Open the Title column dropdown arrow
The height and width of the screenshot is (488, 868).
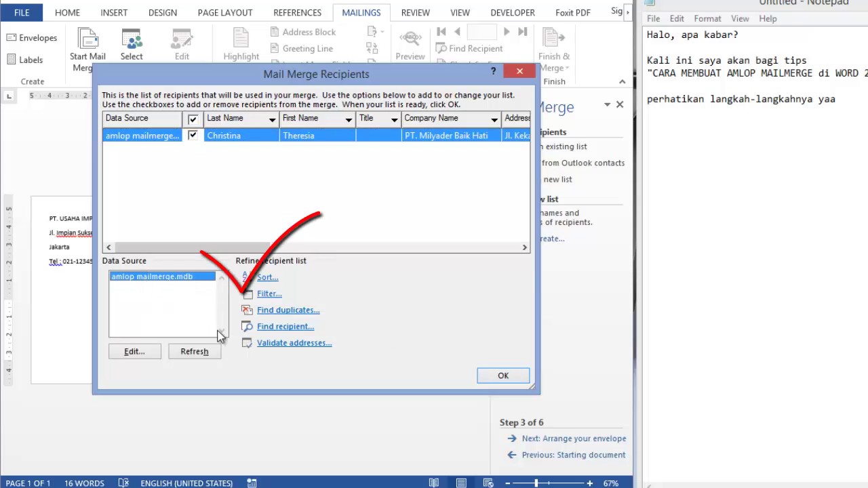pos(394,119)
